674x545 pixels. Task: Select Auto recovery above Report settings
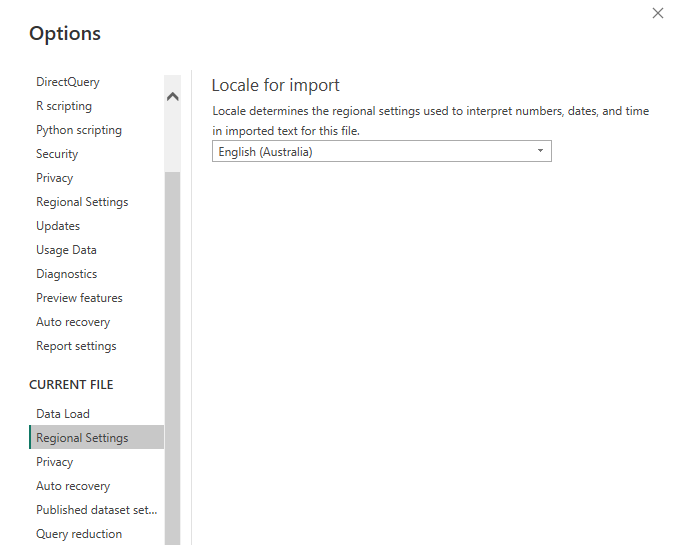[73, 322]
